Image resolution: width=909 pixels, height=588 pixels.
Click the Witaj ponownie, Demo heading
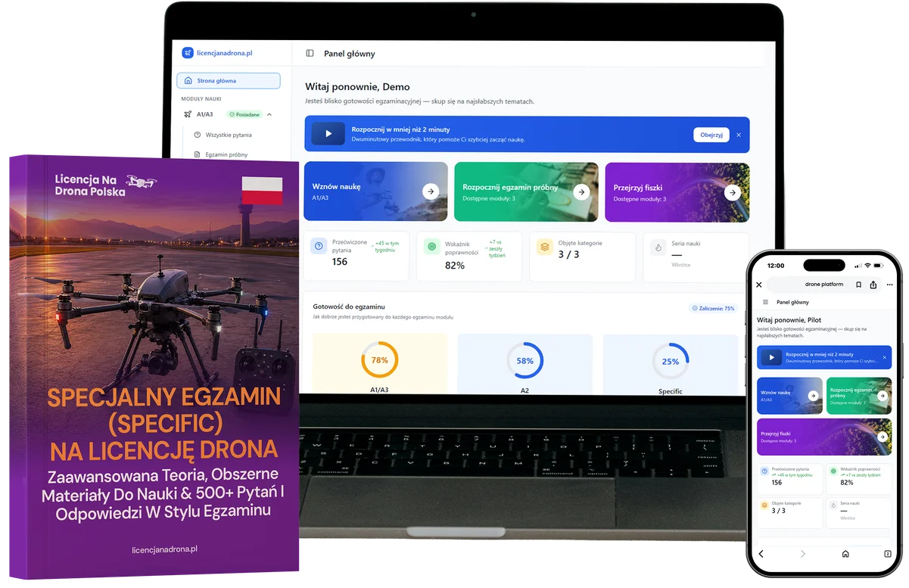[357, 87]
